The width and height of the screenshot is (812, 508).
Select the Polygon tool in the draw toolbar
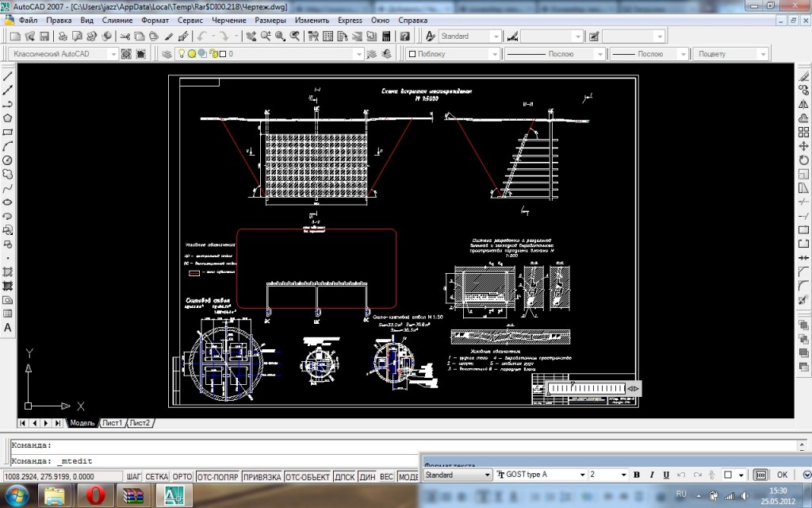tap(8, 118)
